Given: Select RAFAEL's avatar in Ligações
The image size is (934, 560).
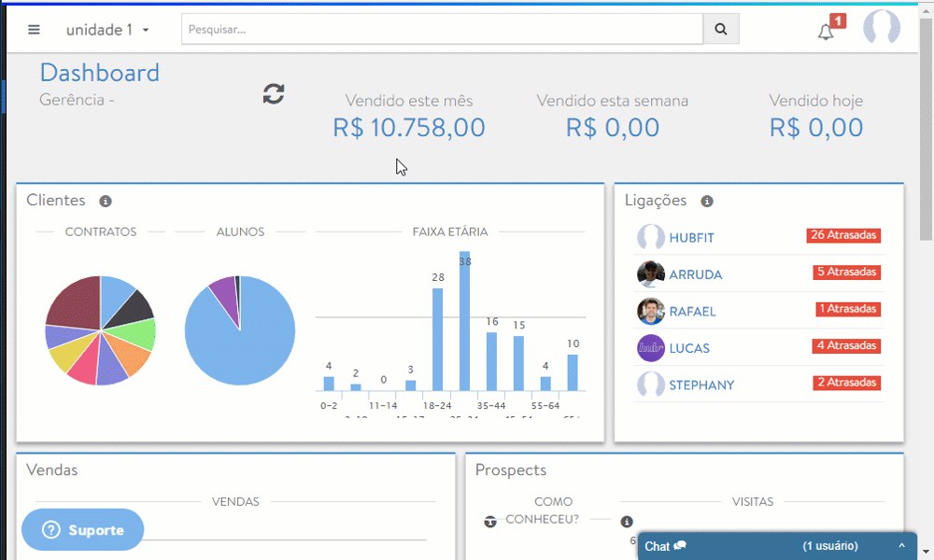Looking at the screenshot, I should [651, 311].
